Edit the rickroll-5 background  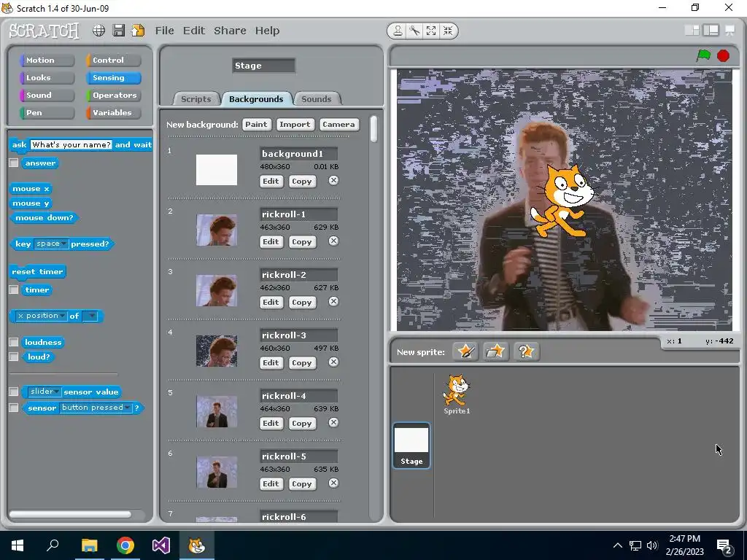click(x=271, y=483)
